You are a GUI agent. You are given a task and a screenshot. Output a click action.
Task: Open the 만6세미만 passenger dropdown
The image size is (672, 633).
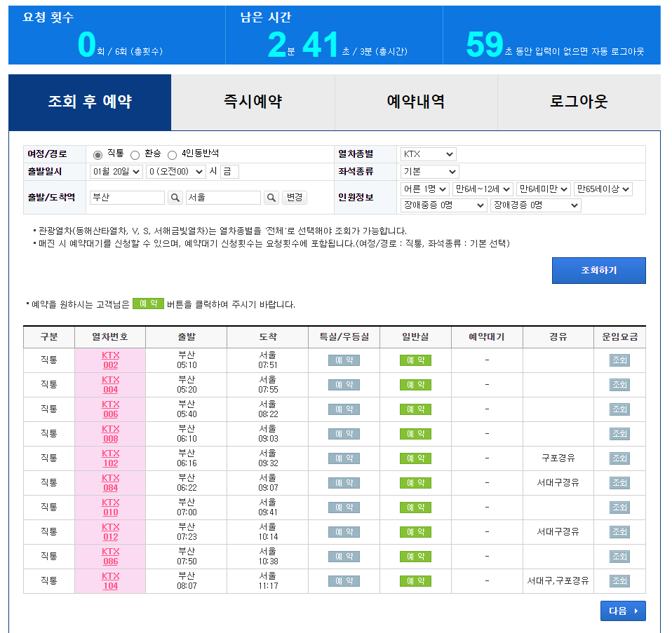pyautogui.click(x=543, y=189)
